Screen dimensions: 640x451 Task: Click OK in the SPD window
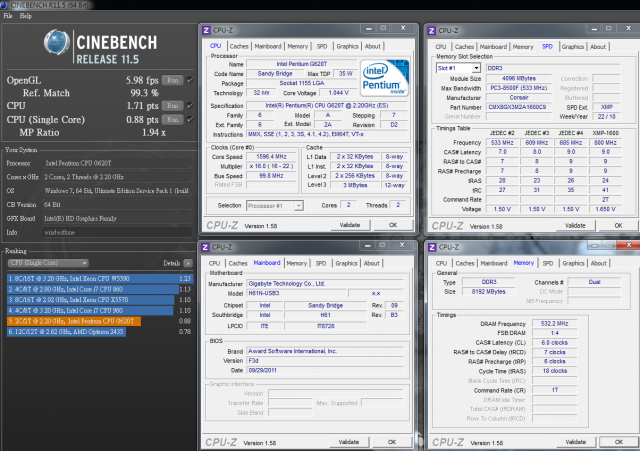tap(618, 225)
